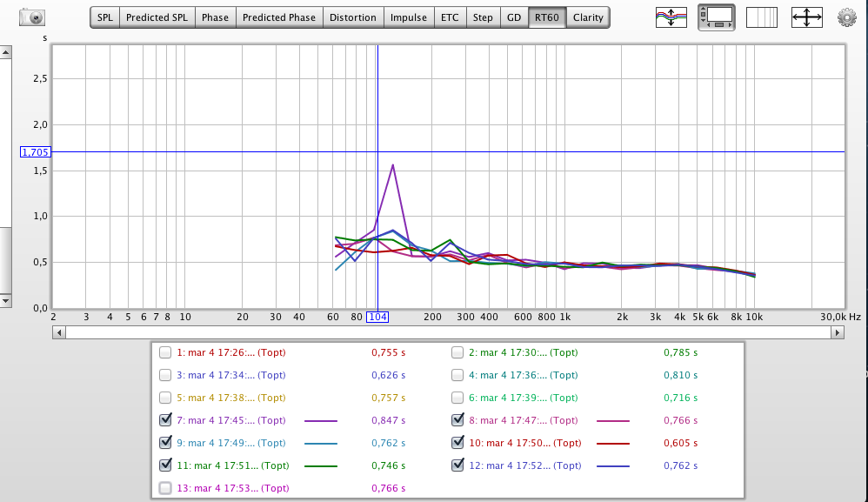The image size is (868, 502).
Task: Click the 0,810 s value of measurement 4
Action: (680, 375)
